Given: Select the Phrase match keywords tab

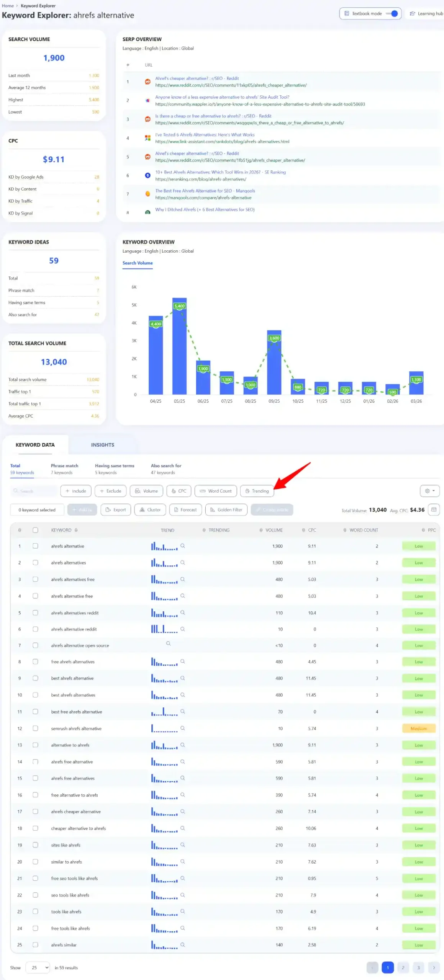Looking at the screenshot, I should [64, 469].
